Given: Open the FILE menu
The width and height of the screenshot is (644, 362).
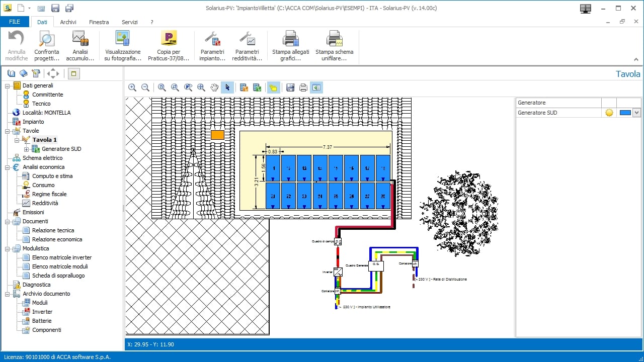Looking at the screenshot, I should pyautogui.click(x=15, y=22).
